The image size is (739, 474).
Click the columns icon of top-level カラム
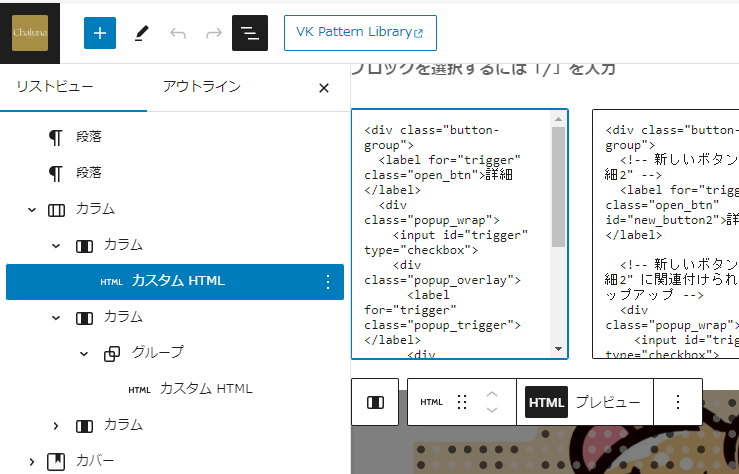tap(57, 210)
